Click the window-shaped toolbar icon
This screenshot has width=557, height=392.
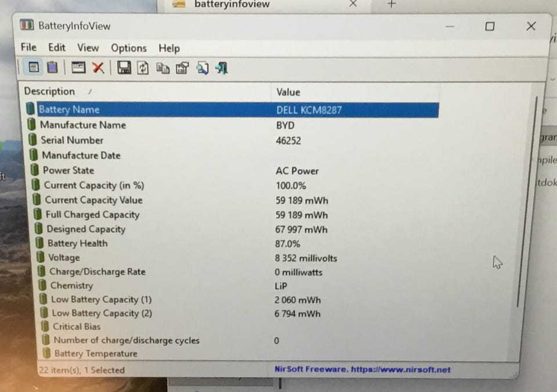pos(78,67)
